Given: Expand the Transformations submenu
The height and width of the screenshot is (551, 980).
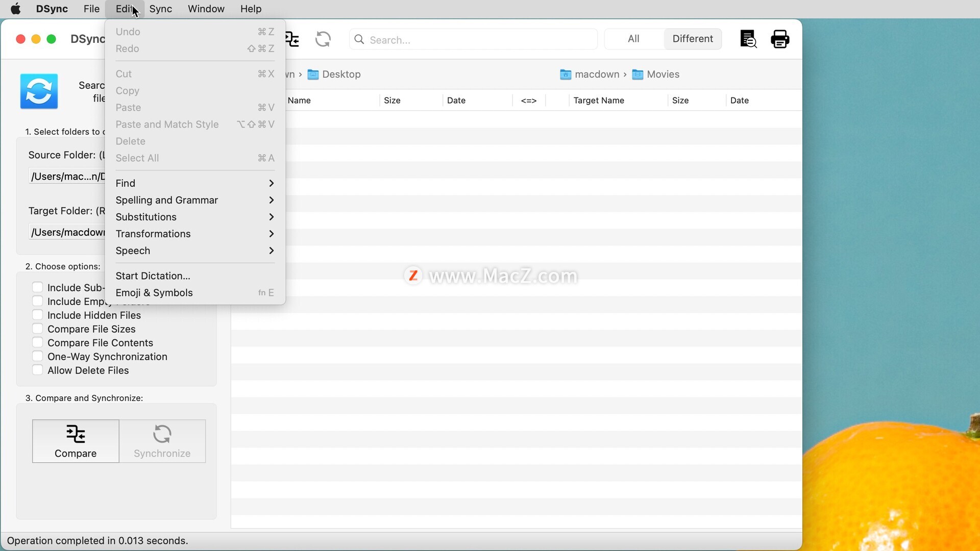Looking at the screenshot, I should [195, 234].
